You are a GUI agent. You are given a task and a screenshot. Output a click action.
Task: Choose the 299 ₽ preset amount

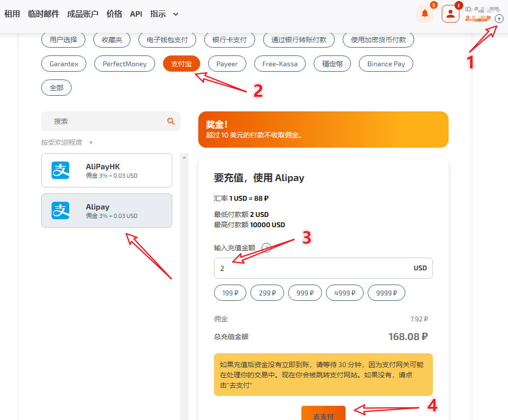267,293
